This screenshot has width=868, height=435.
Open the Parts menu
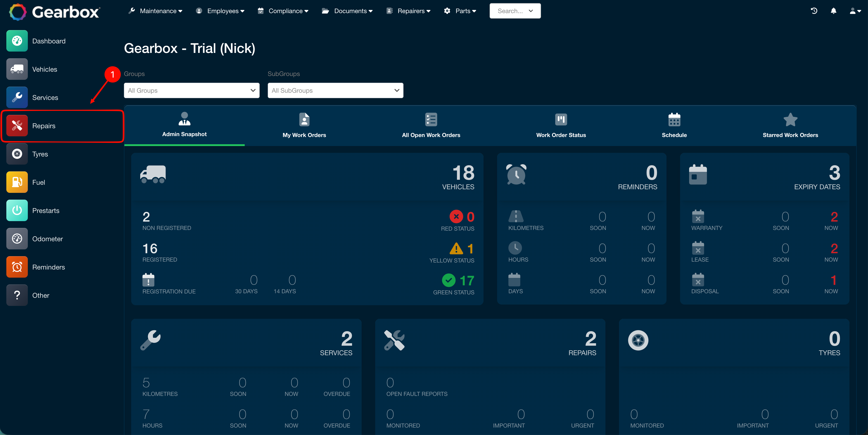[460, 11]
